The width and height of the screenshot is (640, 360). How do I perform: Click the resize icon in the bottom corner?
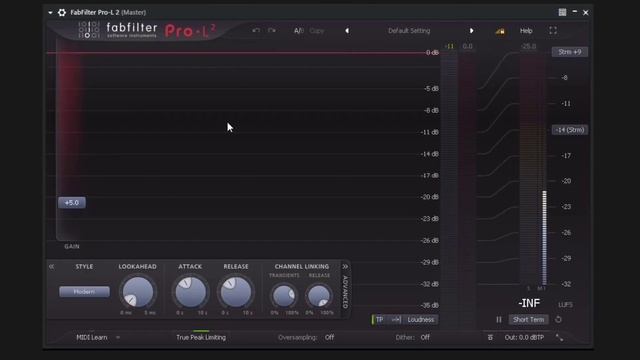coord(559,338)
